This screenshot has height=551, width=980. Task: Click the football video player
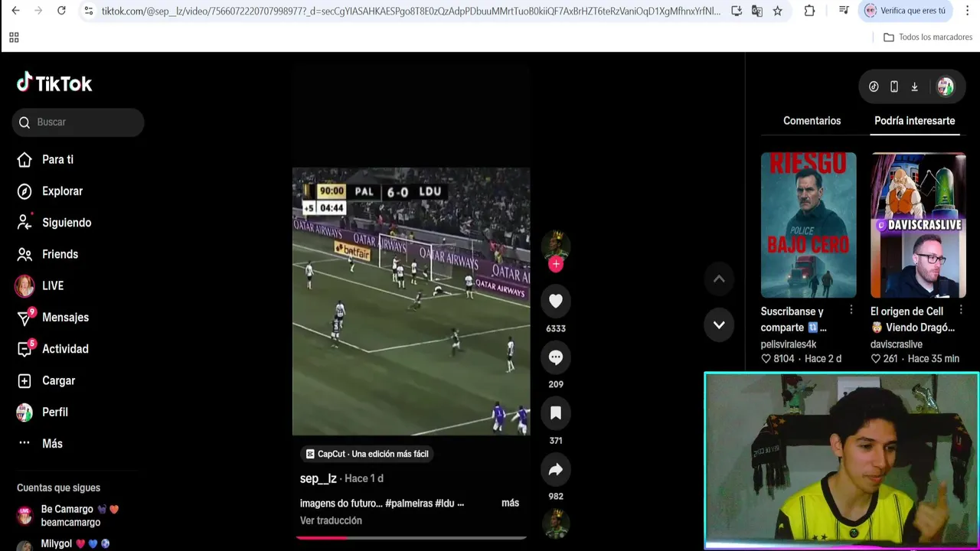point(411,302)
